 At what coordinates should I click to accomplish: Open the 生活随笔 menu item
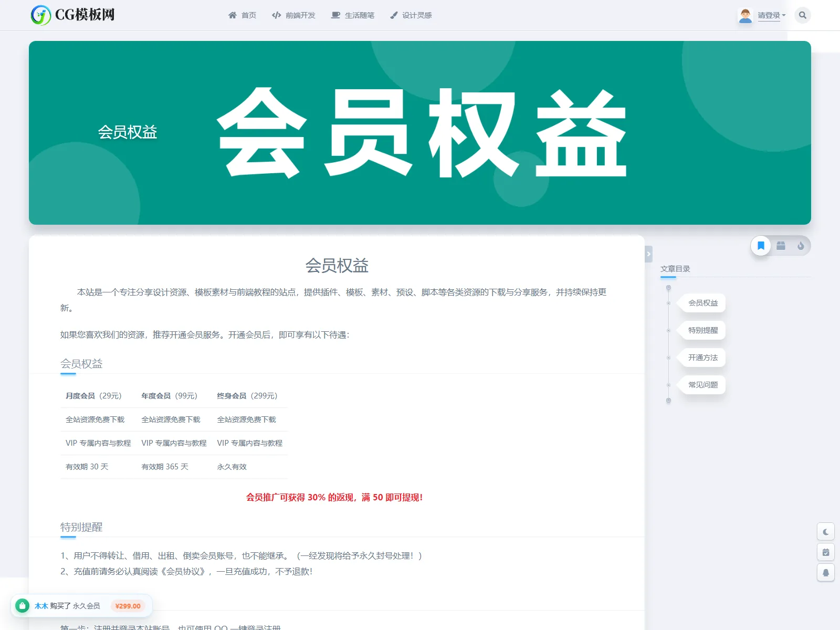click(x=353, y=15)
